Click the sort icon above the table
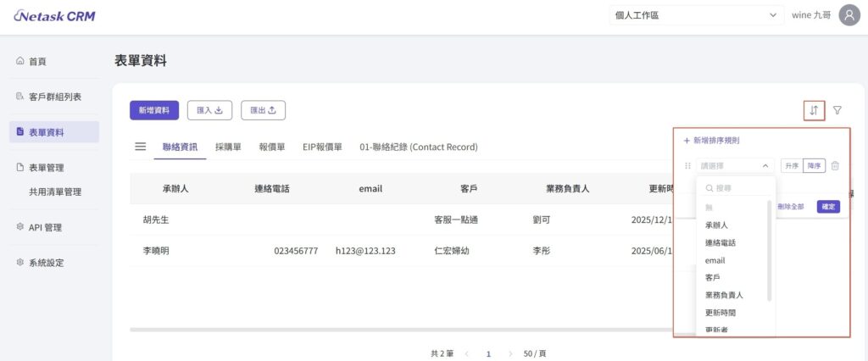 tap(814, 110)
